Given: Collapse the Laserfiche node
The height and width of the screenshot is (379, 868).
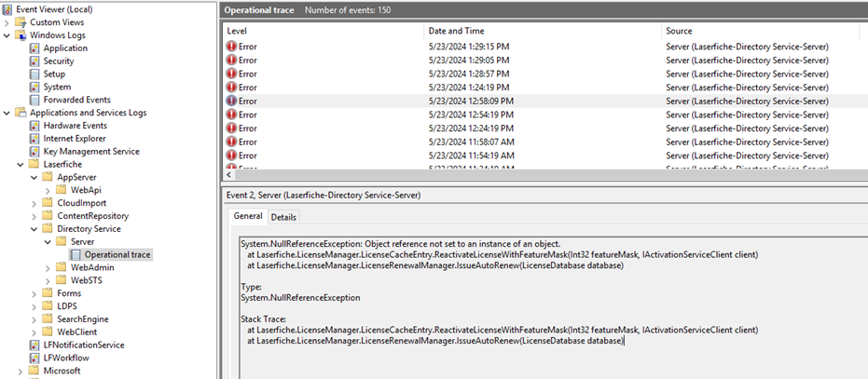Looking at the screenshot, I should pos(21,164).
